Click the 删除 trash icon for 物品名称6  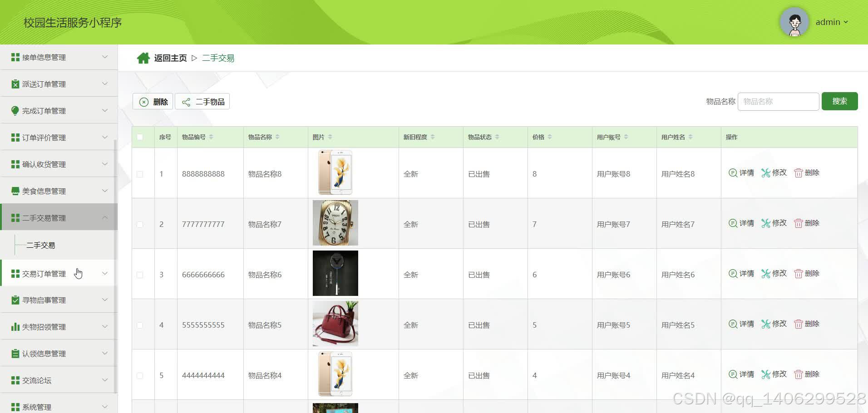coord(798,274)
